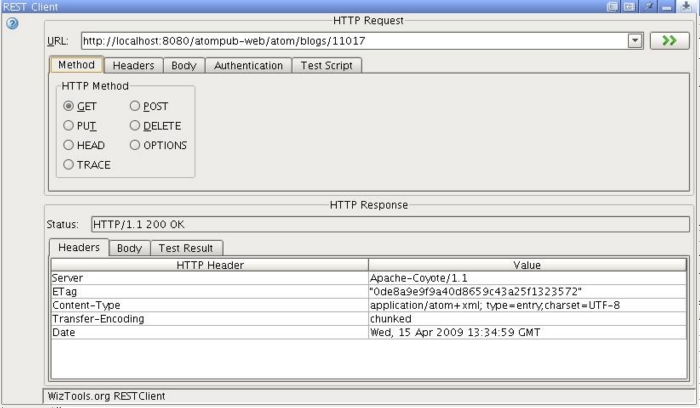
Task: Choose the DELETE HTTP method
Action: [x=135, y=125]
